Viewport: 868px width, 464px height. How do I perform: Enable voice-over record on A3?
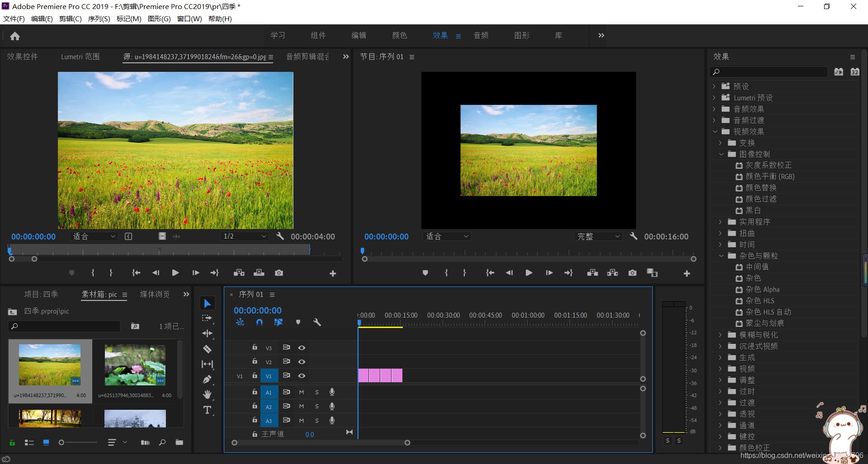click(332, 420)
